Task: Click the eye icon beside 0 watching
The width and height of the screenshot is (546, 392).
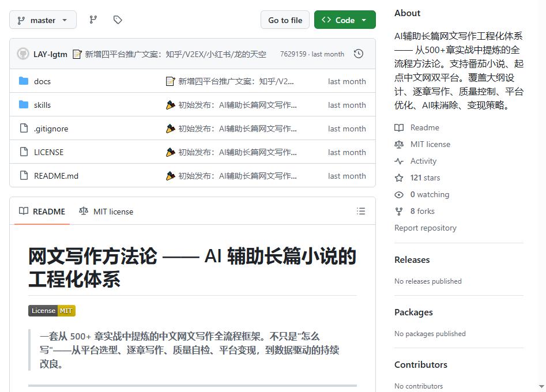Action: point(399,195)
